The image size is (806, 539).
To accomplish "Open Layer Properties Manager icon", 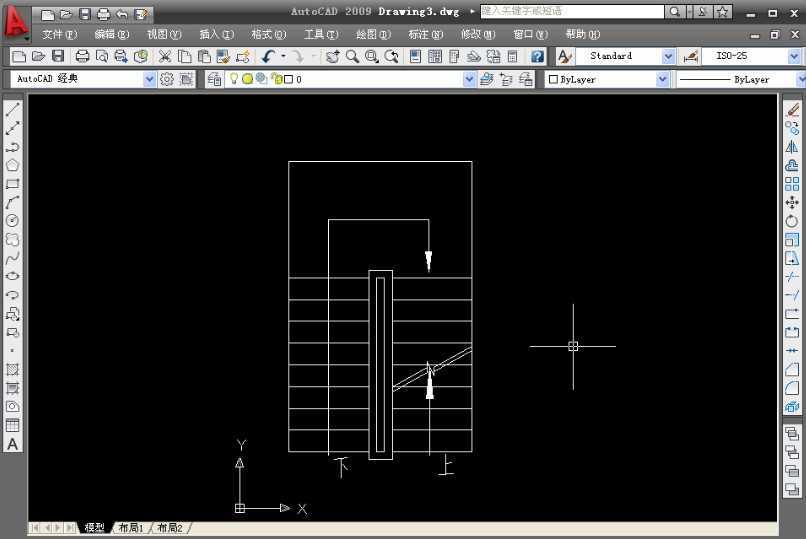I will 214,79.
